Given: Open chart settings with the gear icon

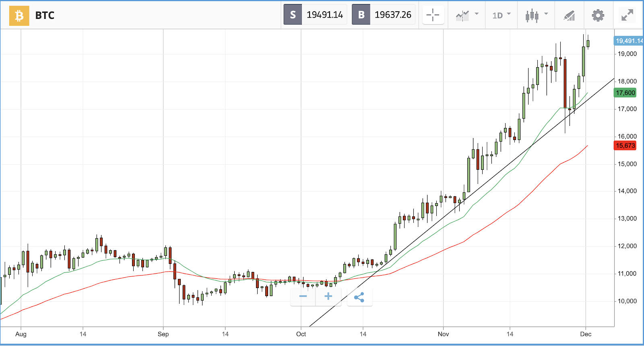Looking at the screenshot, I should pos(598,16).
